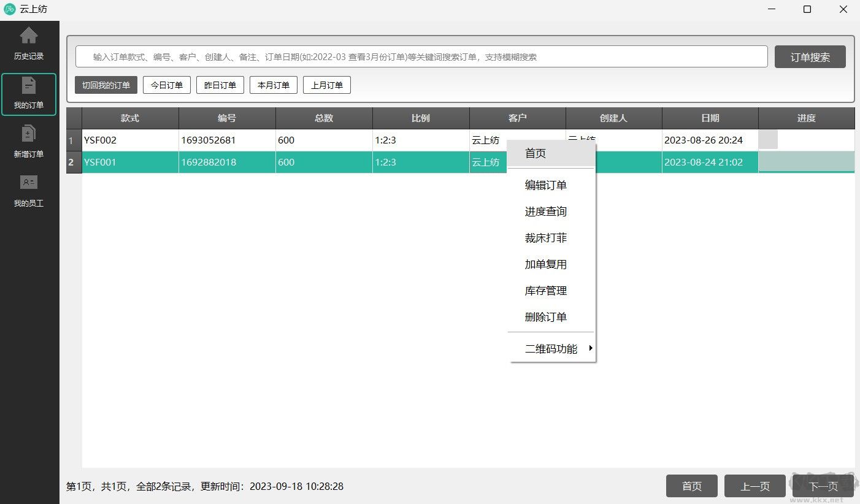Click the order search input field

tap(420, 56)
